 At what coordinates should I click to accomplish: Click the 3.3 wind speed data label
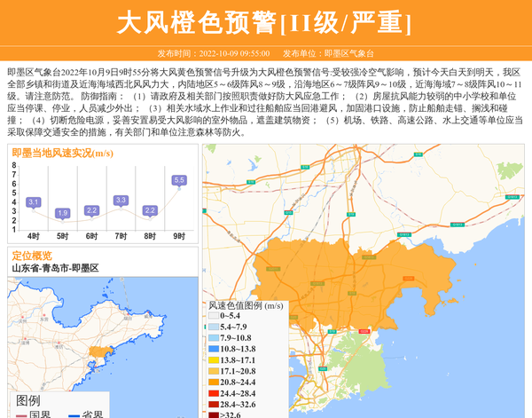[121, 200]
